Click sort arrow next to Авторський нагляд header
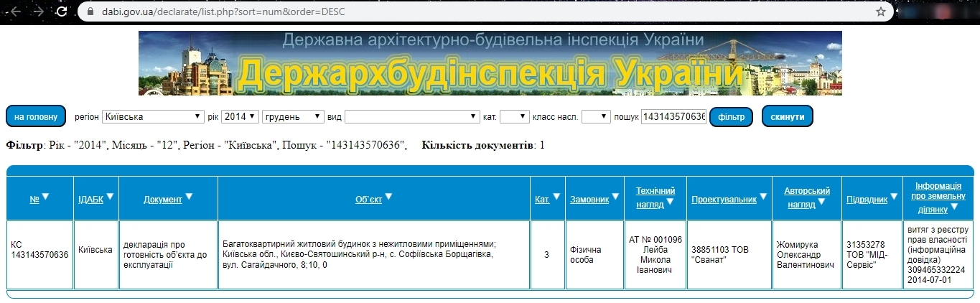 (x=822, y=202)
